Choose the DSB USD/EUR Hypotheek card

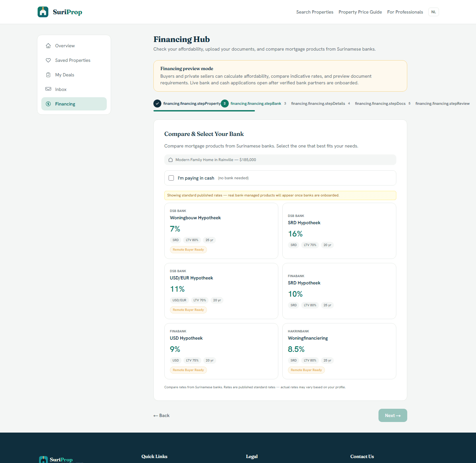(221, 291)
